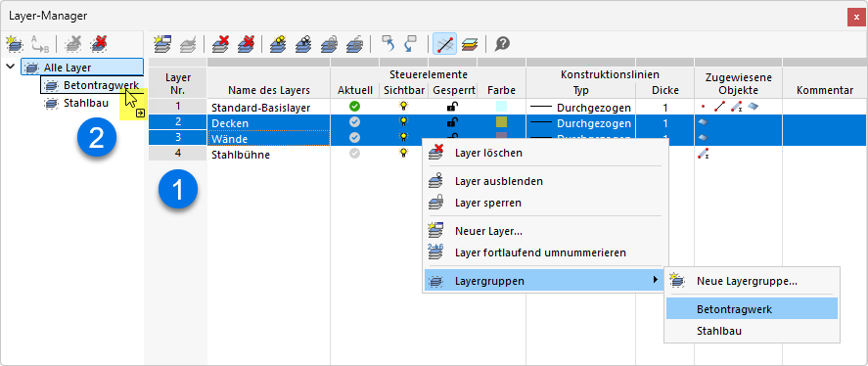Toggle visibility bulb of the Wände layer
Screen dimensions: 868x366
pos(404,137)
